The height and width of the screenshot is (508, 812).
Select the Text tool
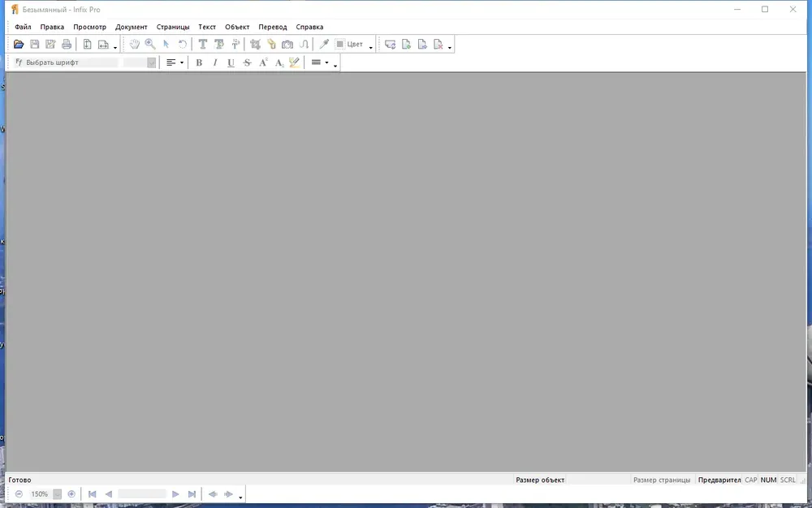[x=203, y=45]
